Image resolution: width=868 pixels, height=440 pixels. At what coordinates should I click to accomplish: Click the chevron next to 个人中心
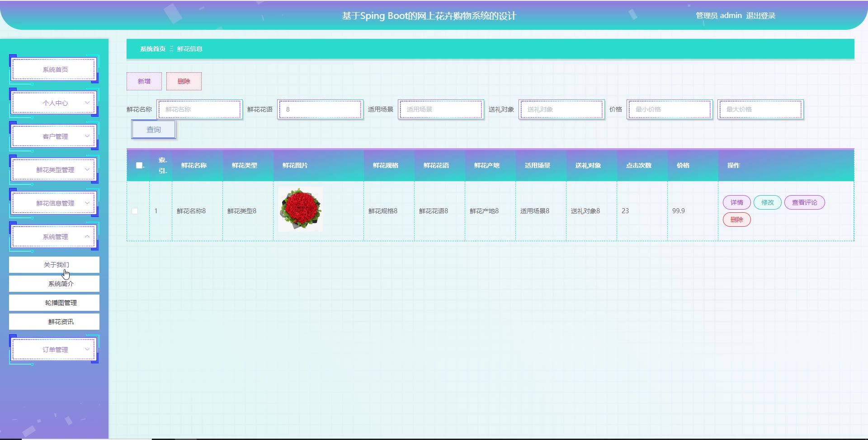click(87, 103)
